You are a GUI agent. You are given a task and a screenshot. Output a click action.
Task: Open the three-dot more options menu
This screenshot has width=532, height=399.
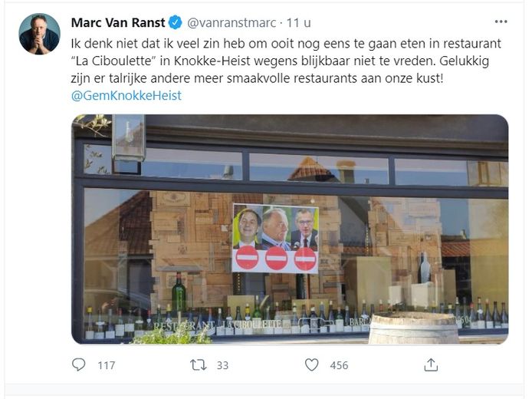[501, 21]
